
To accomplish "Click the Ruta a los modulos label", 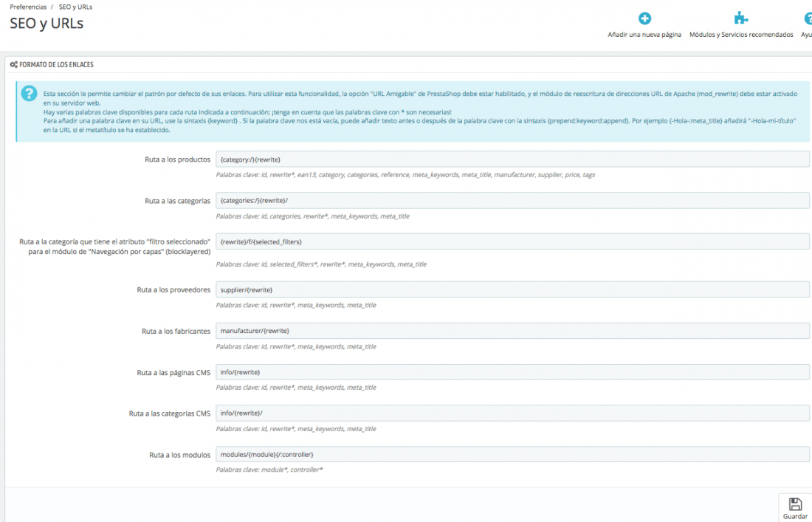I will pos(179,455).
